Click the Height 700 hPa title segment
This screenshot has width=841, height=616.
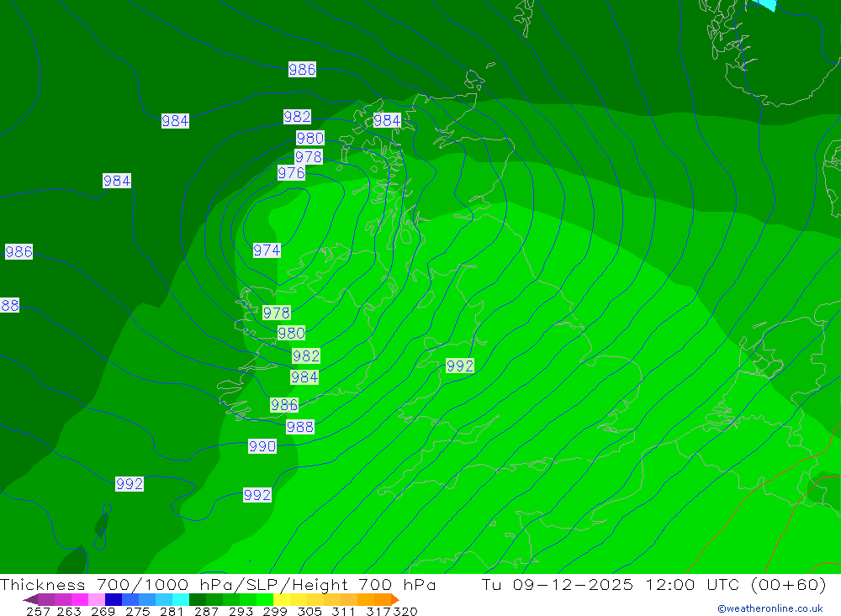pos(363,584)
